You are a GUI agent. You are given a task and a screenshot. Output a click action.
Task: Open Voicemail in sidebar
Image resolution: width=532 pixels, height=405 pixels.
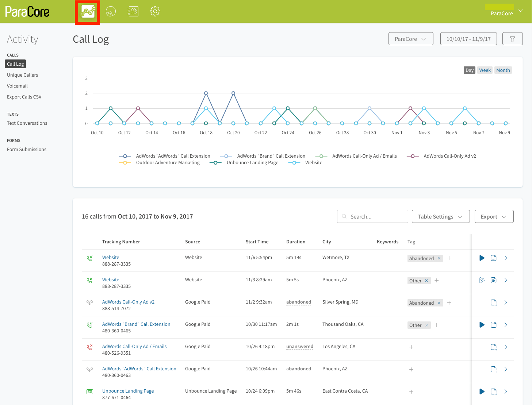[x=17, y=86]
